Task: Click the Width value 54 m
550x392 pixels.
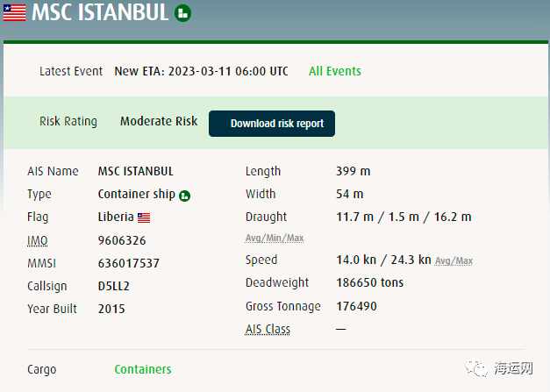Action: pos(350,194)
